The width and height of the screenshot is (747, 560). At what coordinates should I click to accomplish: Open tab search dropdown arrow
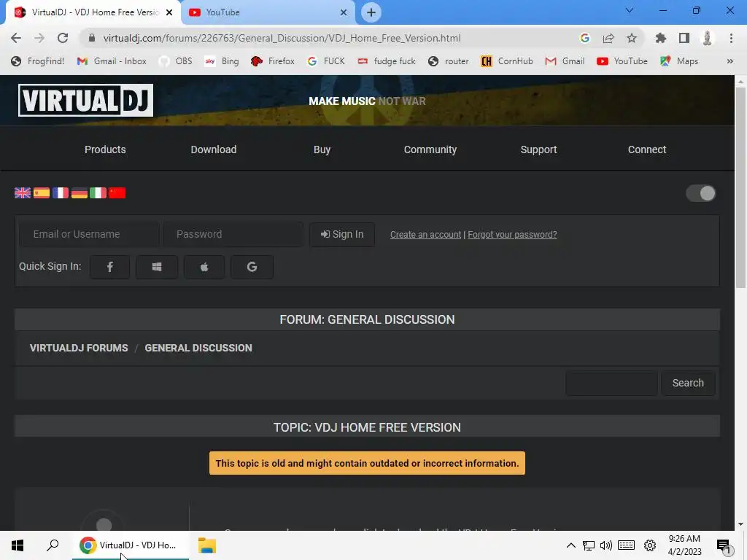(x=630, y=10)
